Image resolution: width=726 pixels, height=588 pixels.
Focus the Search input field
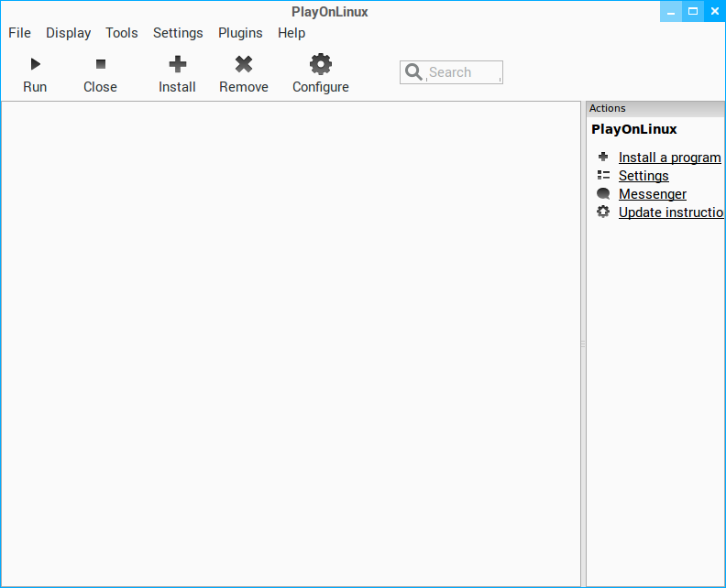(451, 72)
